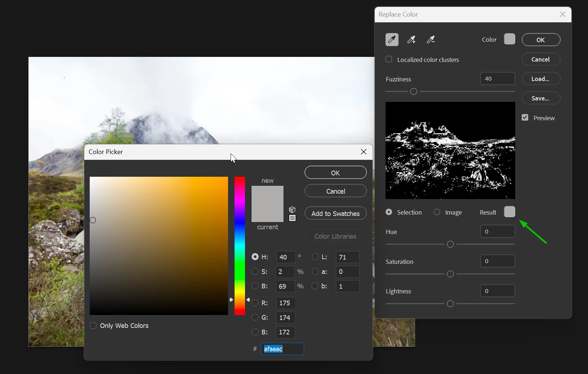Enable Localized color clusters checkbox
This screenshot has height=374, width=588.
click(389, 59)
